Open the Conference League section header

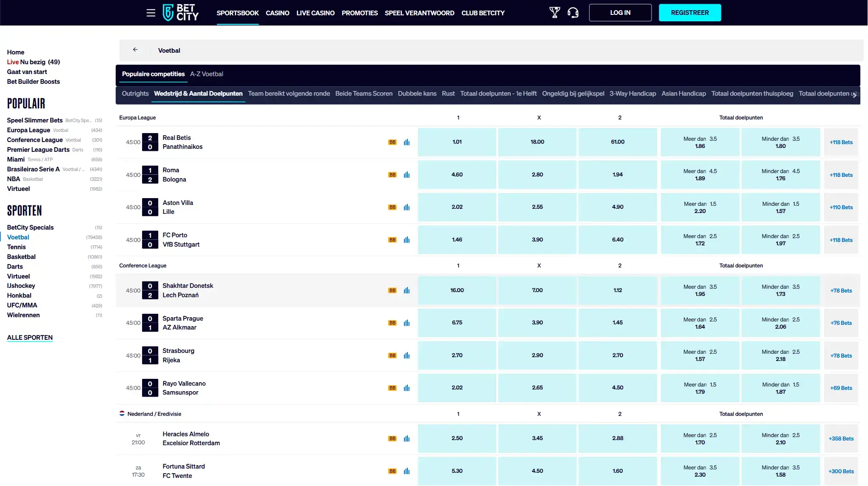pyautogui.click(x=142, y=265)
